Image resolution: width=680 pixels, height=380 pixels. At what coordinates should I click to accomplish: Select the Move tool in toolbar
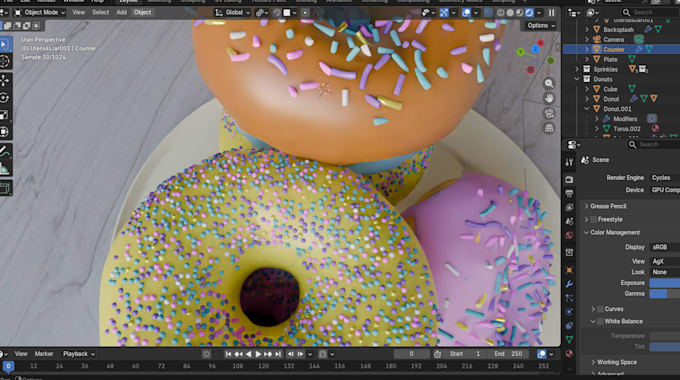(x=5, y=80)
